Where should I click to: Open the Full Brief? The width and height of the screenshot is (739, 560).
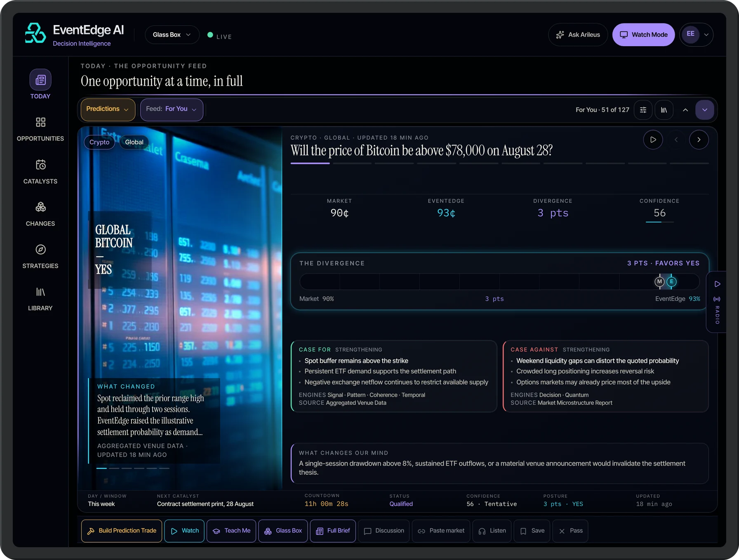coord(333,531)
